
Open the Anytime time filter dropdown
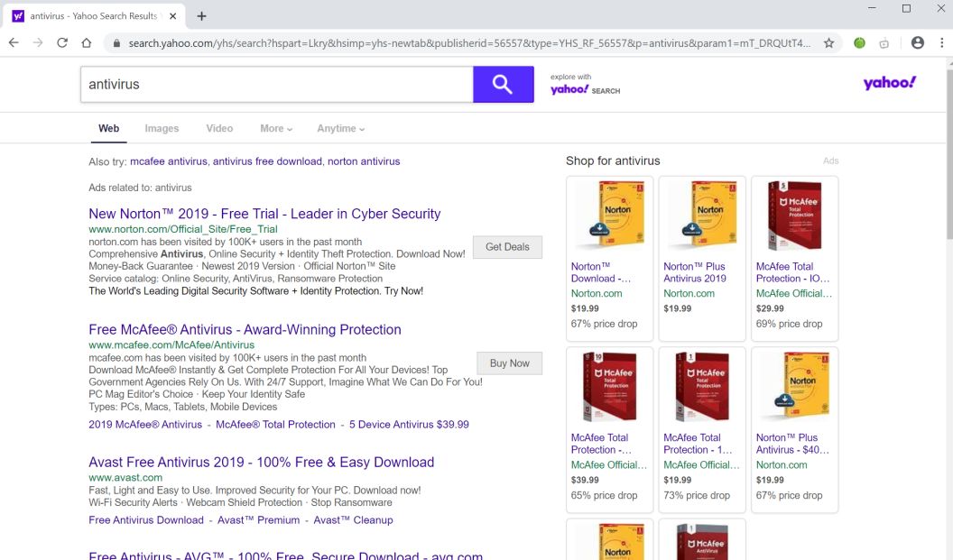pyautogui.click(x=340, y=128)
